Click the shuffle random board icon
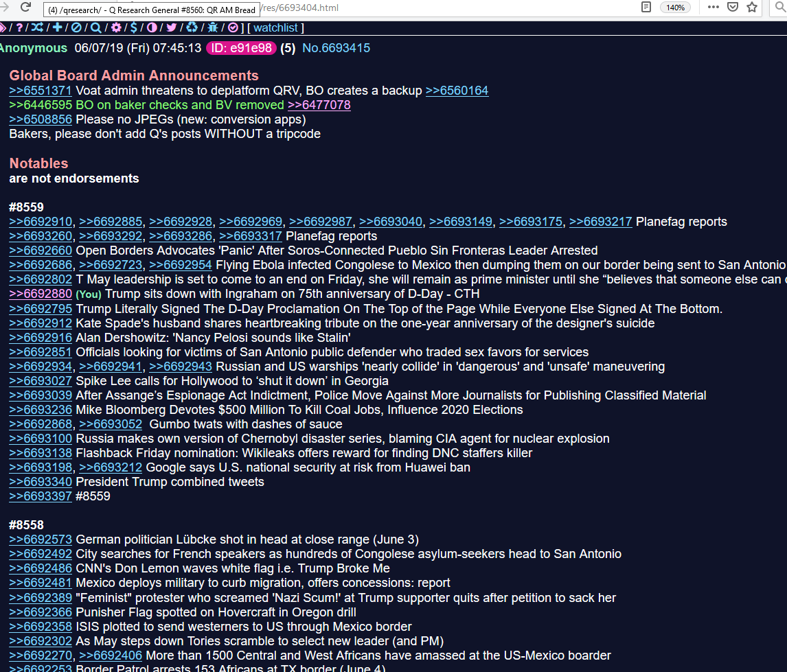Viewport: 787px width, 672px height. [x=37, y=27]
